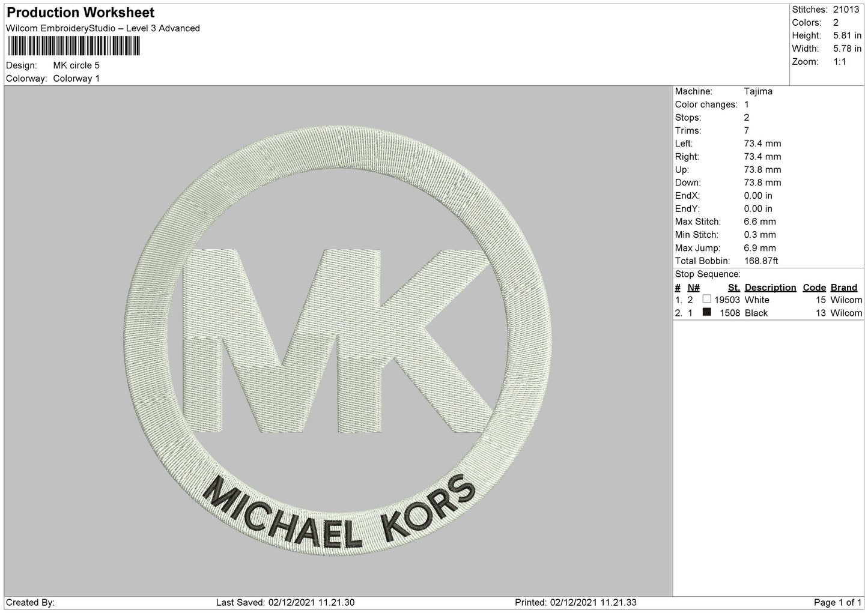Click the MK circle embroidery design preview
Image resolution: width=868 pixels, height=613 pixels.
(336, 340)
